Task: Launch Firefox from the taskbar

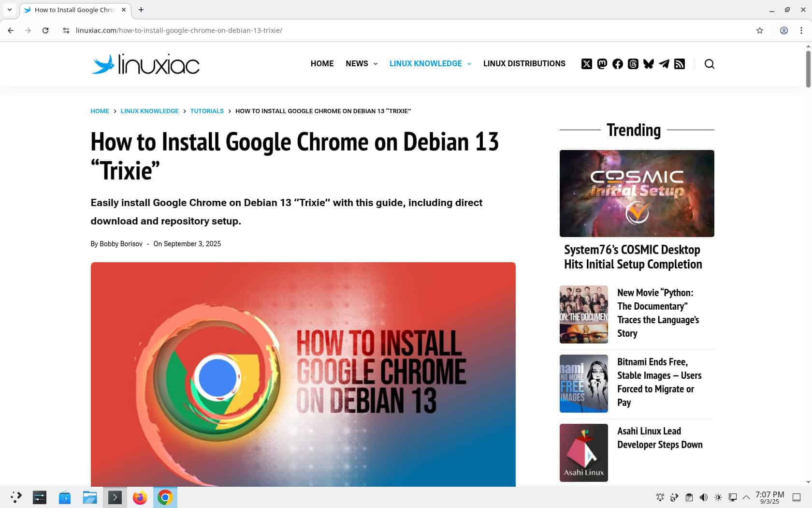Action: [x=140, y=497]
